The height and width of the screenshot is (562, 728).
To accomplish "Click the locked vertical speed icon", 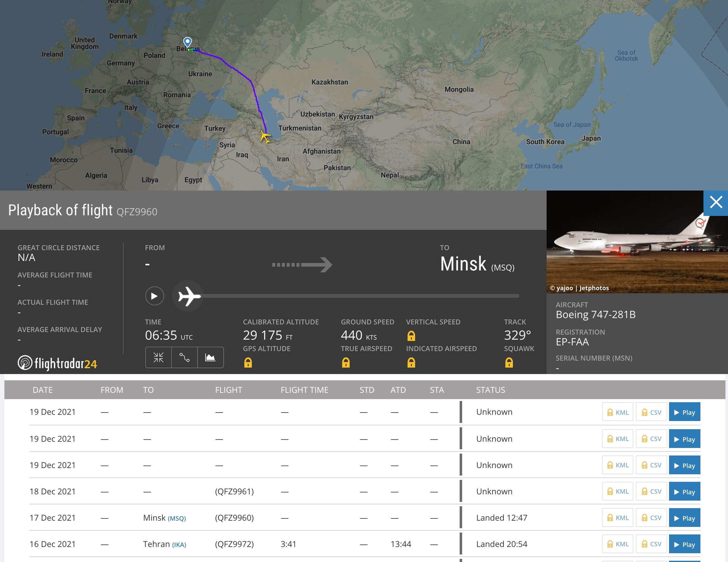I will 411,336.
